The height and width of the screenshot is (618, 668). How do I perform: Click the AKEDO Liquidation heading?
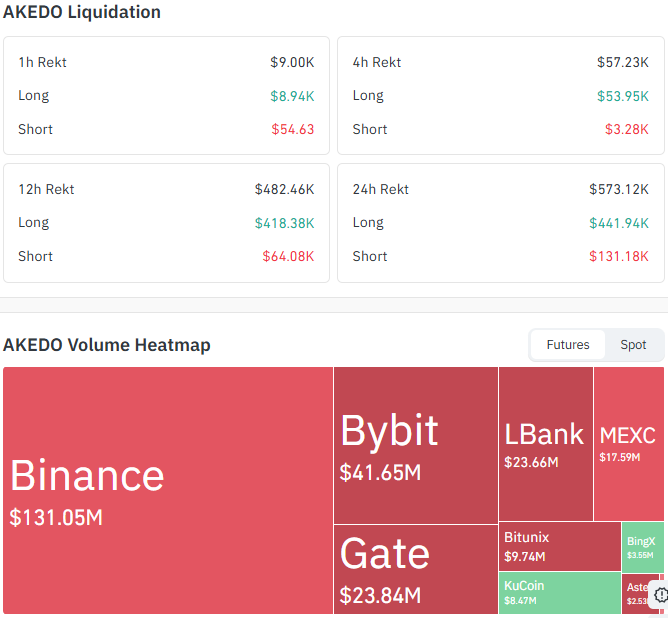[82, 12]
